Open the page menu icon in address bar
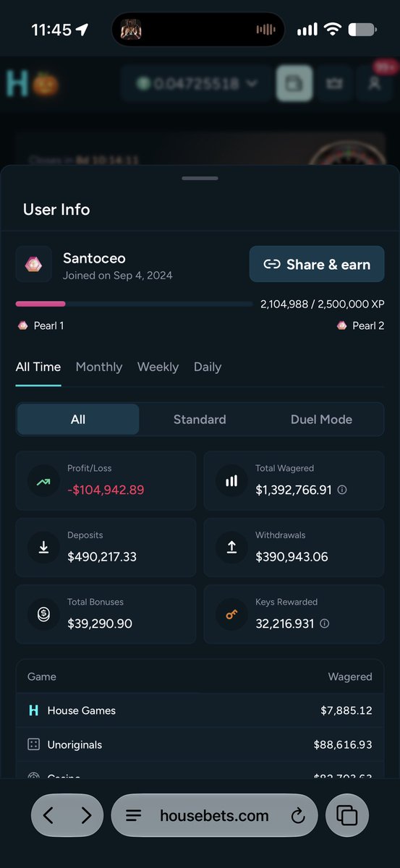The image size is (400, 868). tap(133, 816)
